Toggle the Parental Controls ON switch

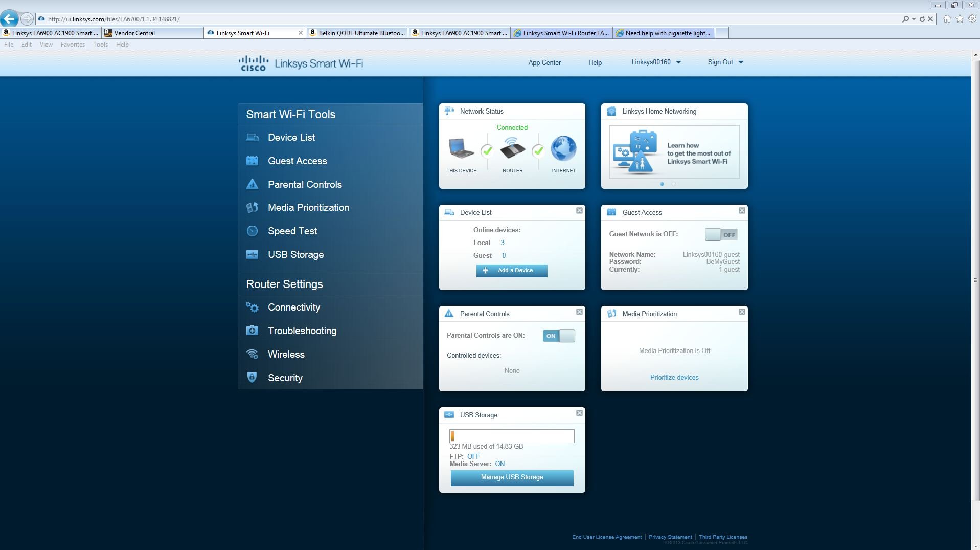(x=559, y=336)
